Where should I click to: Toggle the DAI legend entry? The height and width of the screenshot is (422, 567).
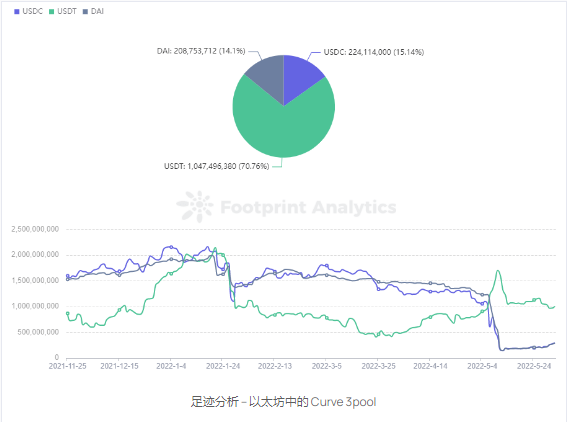93,11
